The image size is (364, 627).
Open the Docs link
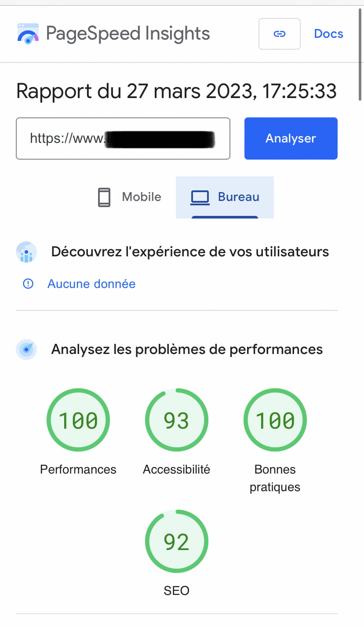[x=328, y=34]
